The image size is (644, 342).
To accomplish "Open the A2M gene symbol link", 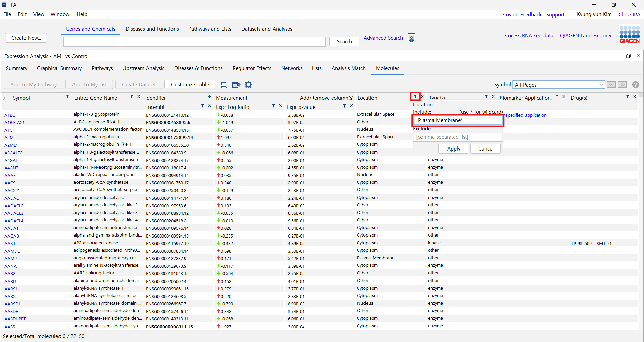I will point(9,137).
